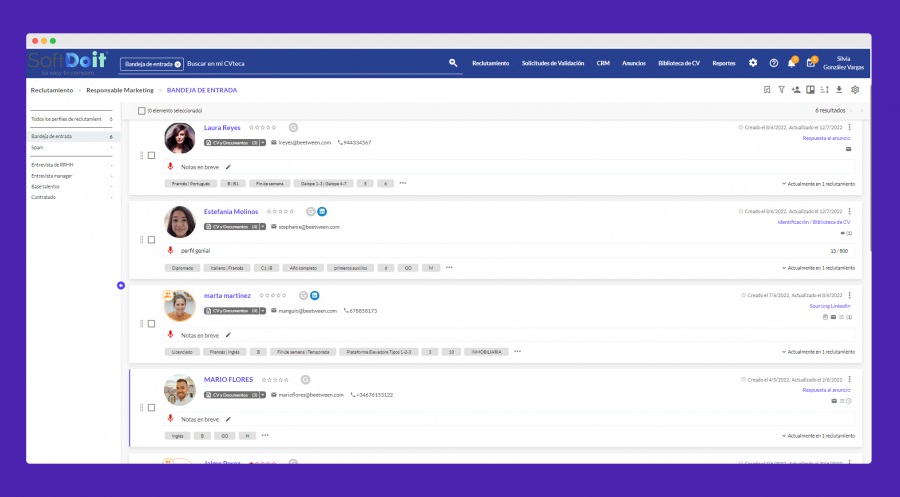
Task: Open the CRM menu
Action: [603, 63]
